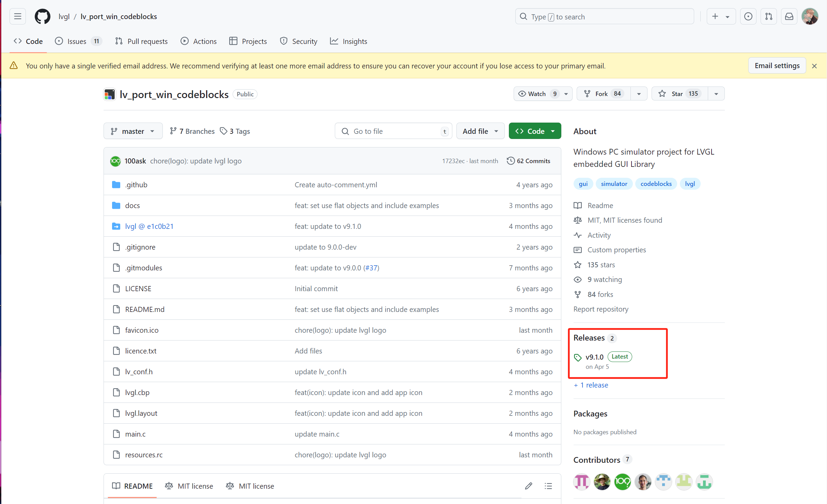The width and height of the screenshot is (827, 504).
Task: Toggle Watch on this repository
Action: pyautogui.click(x=537, y=94)
